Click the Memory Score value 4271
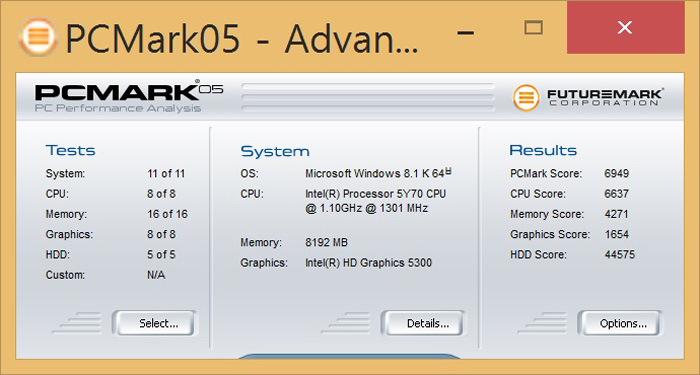 point(617,214)
